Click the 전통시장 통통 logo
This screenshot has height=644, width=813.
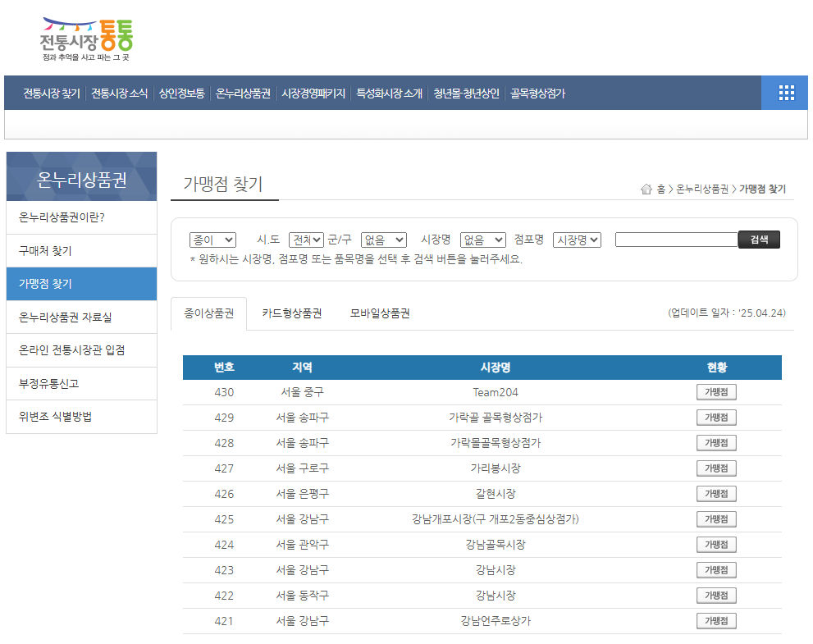point(86,40)
